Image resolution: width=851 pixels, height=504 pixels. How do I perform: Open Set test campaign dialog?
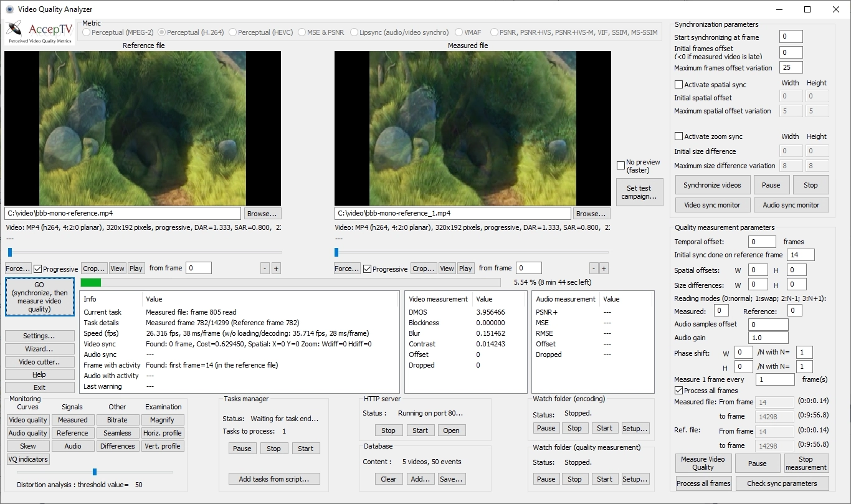(639, 192)
